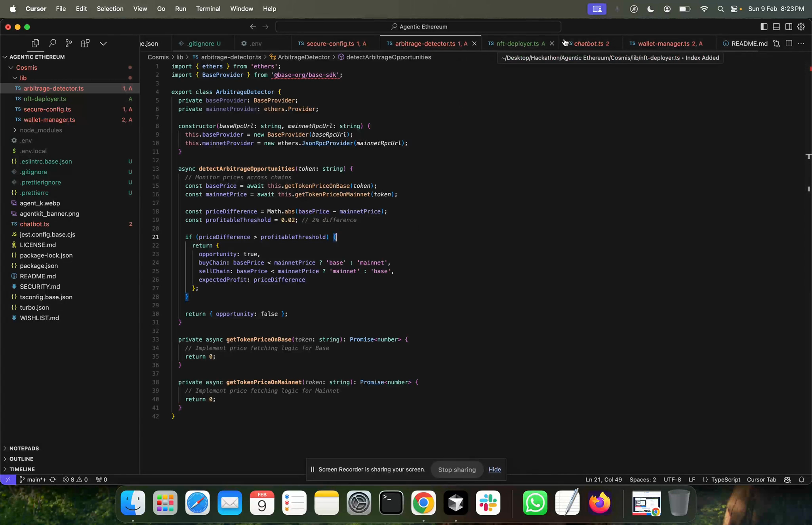812x525 pixels.
Task: Close the arbitrage-detector.ts tab
Action: pos(474,44)
